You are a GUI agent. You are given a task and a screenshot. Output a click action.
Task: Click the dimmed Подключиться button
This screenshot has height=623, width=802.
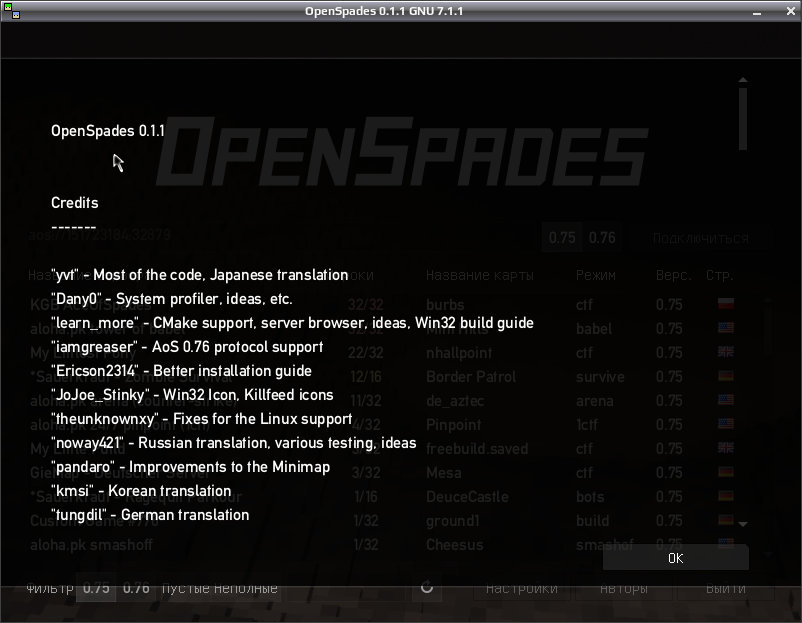tap(701, 238)
